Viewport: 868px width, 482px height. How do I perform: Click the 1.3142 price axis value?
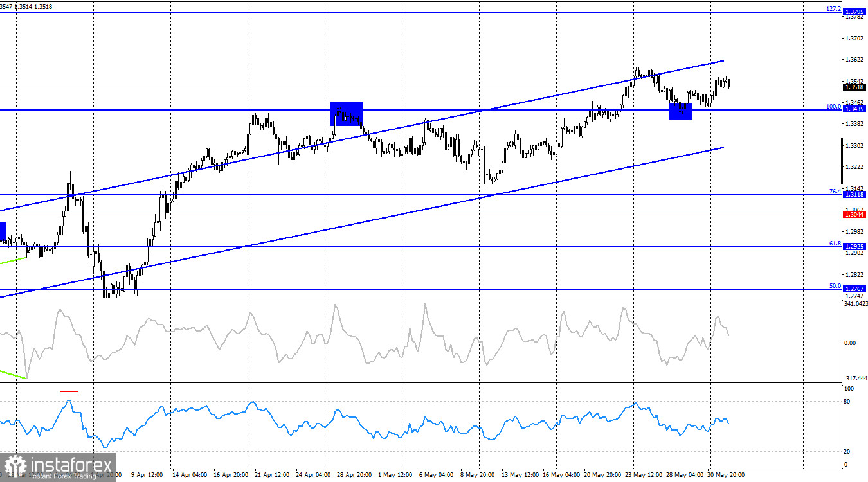(x=856, y=188)
